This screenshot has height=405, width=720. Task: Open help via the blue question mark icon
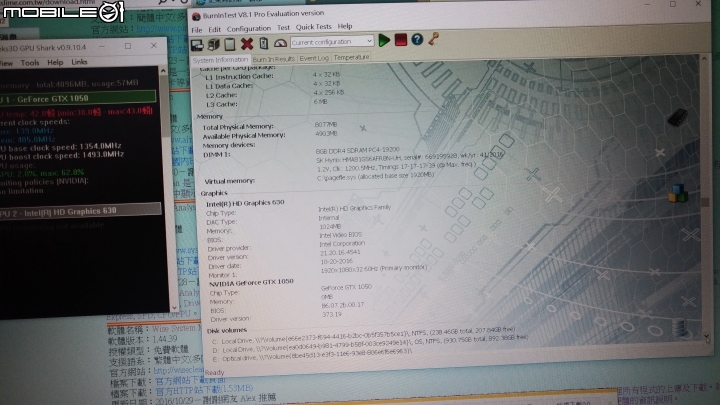point(417,39)
